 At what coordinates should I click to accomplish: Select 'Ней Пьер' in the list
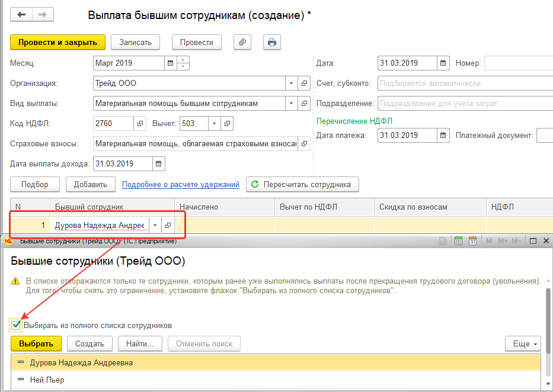(276, 380)
